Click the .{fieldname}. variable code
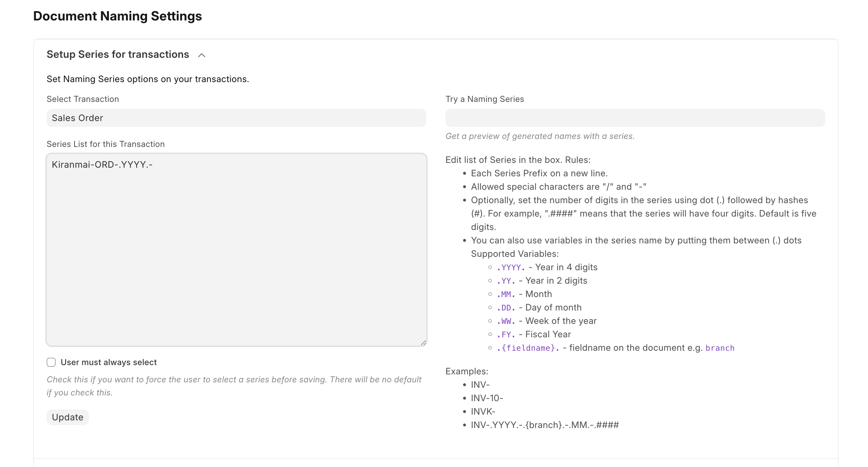Screen dimensions: 868x467 (x=528, y=348)
